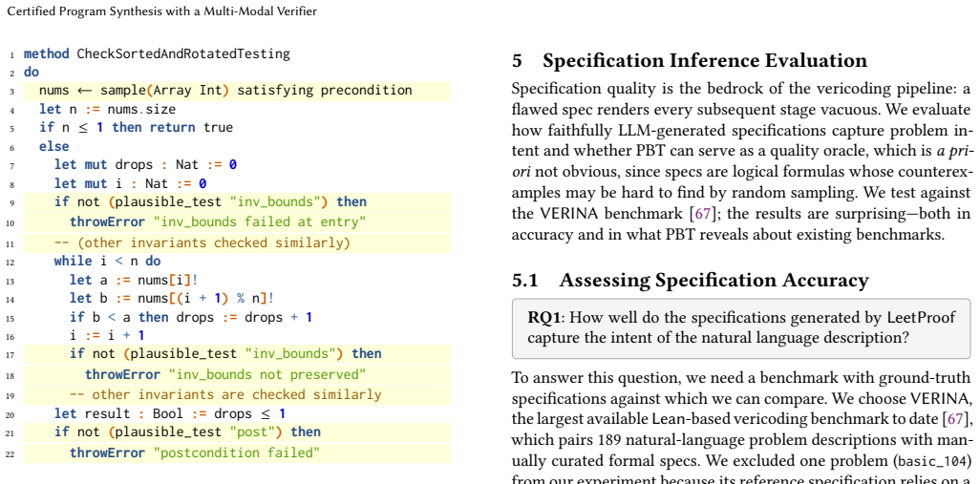Click the comment '-- other invariants are checked similarly'
Image resolution: width=980 pixels, height=484 pixels.
[x=225, y=394]
